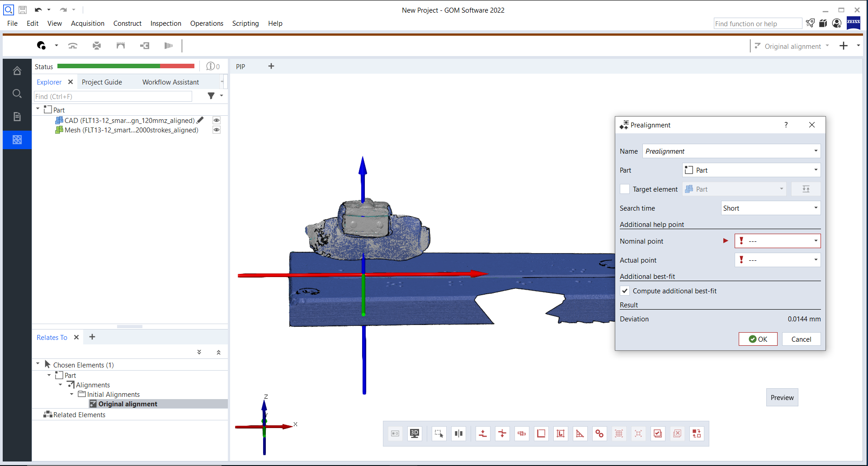
Task: Click the redo arrow icon
Action: (x=63, y=9)
